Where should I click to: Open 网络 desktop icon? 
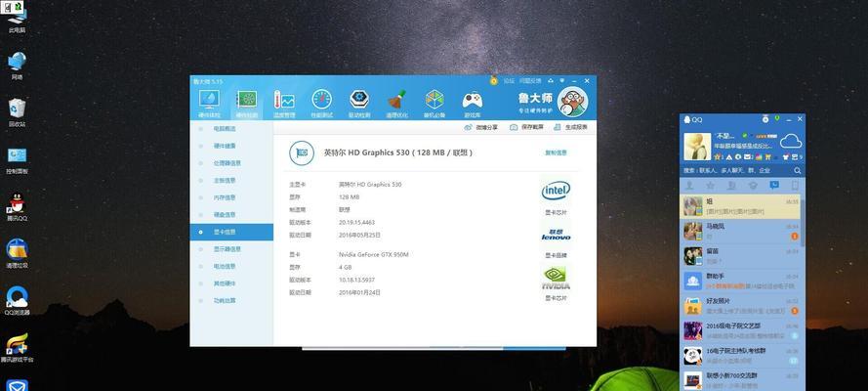(x=17, y=65)
